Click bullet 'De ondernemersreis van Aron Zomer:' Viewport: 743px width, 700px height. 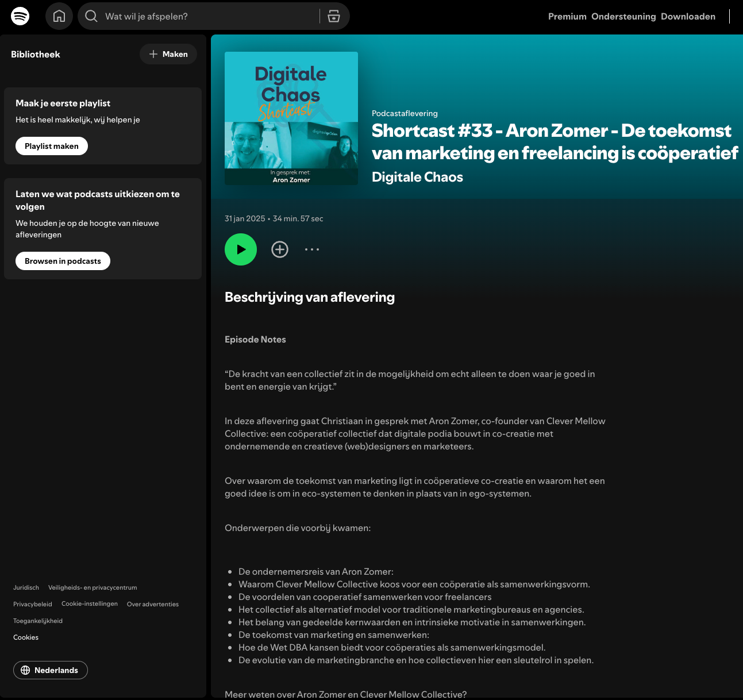316,572
